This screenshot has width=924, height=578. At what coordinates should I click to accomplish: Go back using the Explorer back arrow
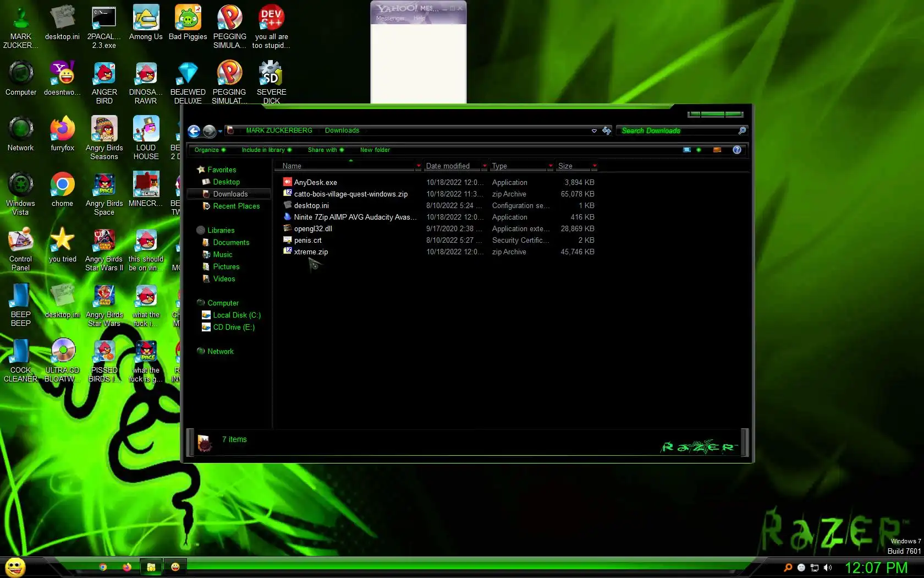[194, 131]
